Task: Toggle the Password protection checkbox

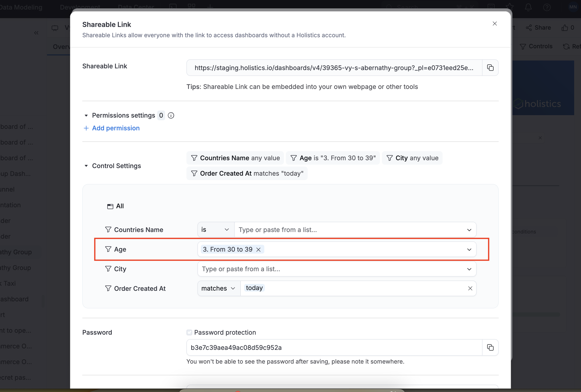Action: tap(189, 332)
